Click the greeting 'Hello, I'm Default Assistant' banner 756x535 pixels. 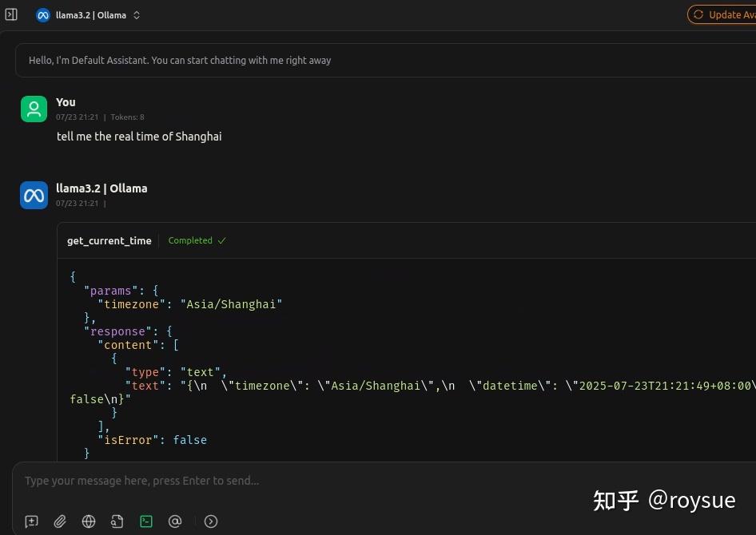(386, 60)
